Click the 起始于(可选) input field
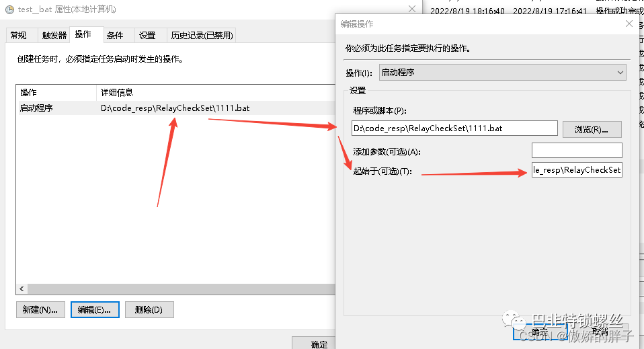 point(577,169)
